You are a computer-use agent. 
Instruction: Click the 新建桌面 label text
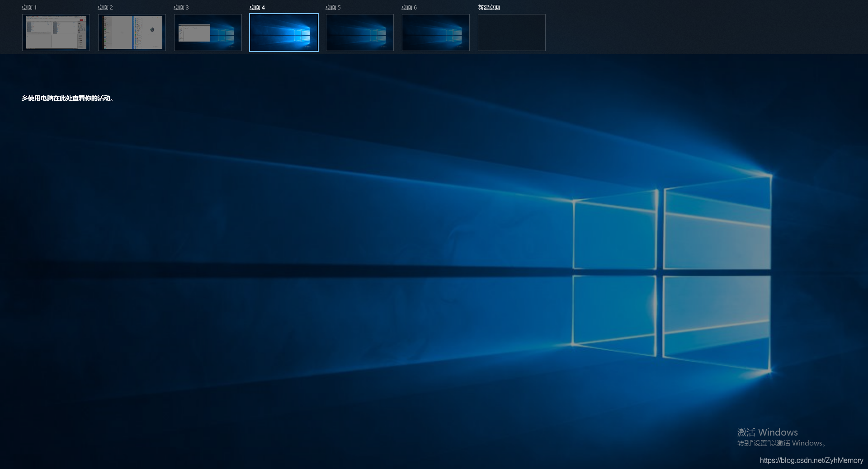pos(489,8)
